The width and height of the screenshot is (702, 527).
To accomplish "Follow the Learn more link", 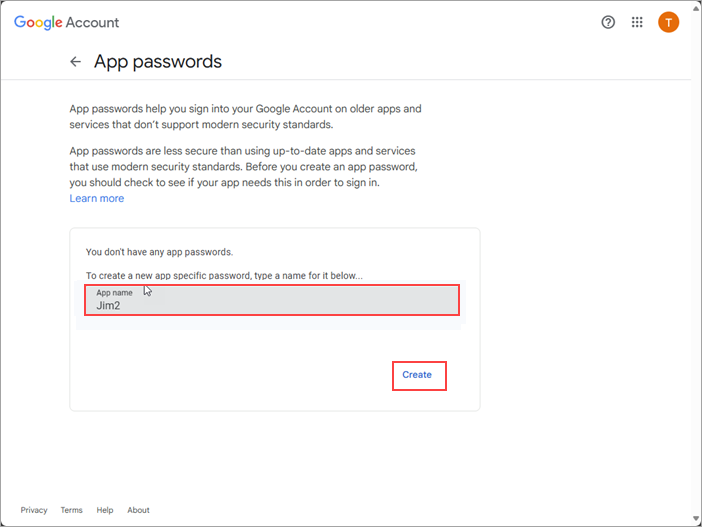I will tap(97, 198).
